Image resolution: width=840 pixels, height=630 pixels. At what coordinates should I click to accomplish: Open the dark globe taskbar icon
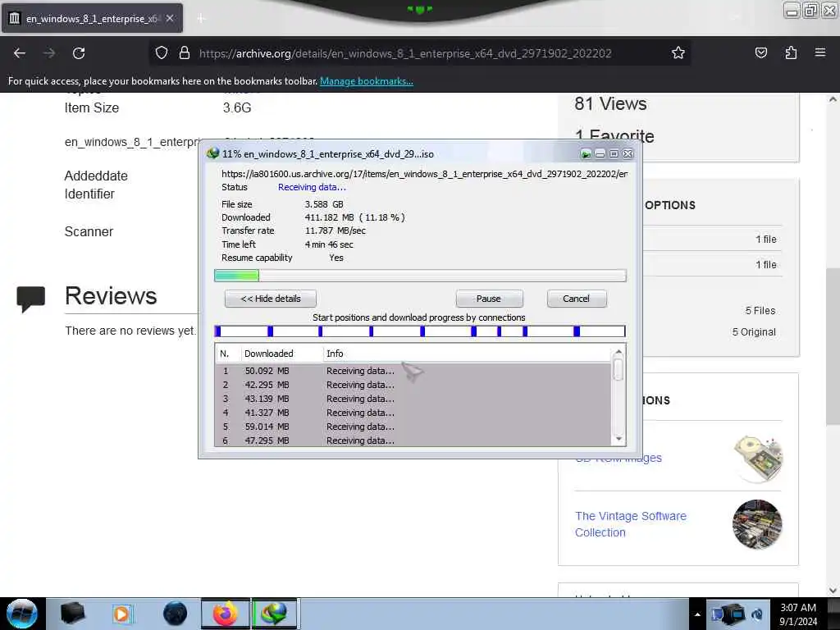[x=176, y=614]
